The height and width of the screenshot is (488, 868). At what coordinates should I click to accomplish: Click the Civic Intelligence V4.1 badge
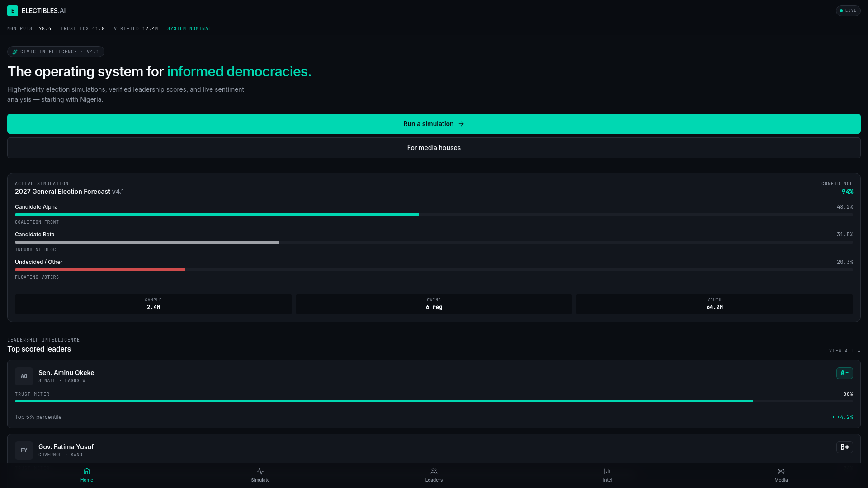[x=56, y=52]
